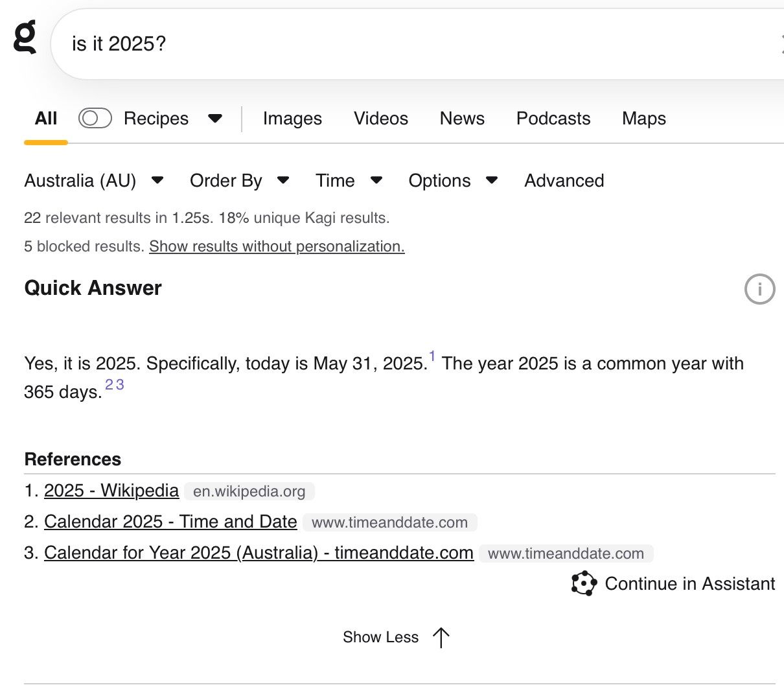
Task: Click the Continue in Assistant icon
Action: coord(584,583)
